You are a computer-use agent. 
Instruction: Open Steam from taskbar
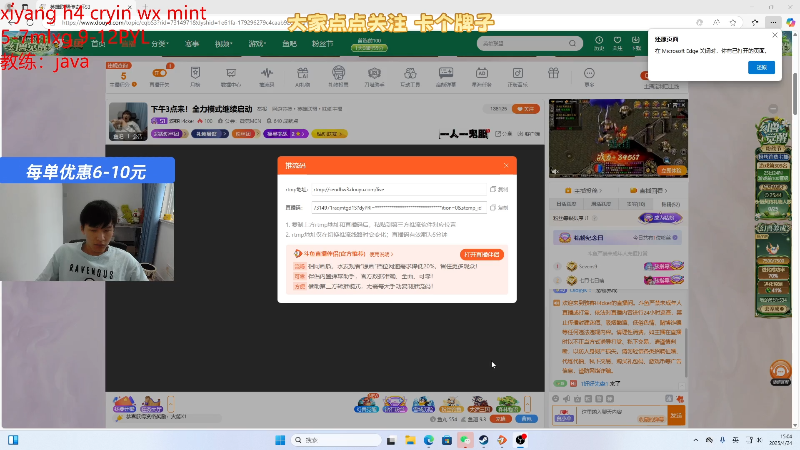click(x=484, y=440)
